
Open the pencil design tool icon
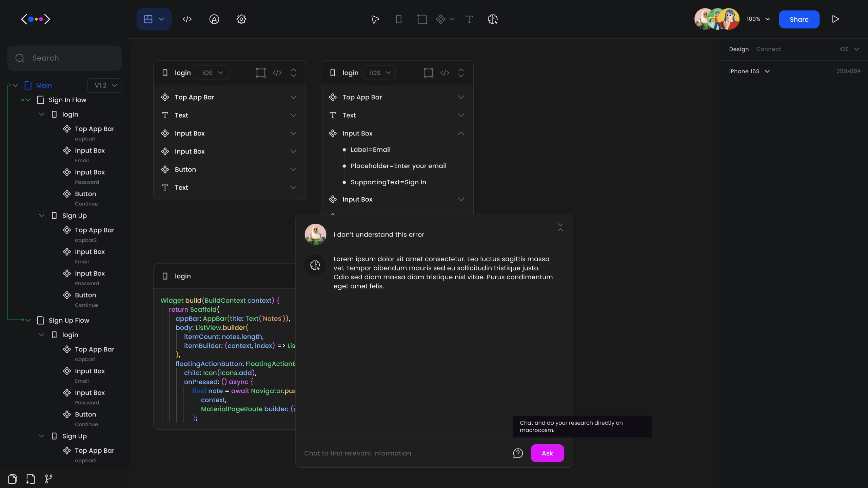pyautogui.click(x=214, y=19)
